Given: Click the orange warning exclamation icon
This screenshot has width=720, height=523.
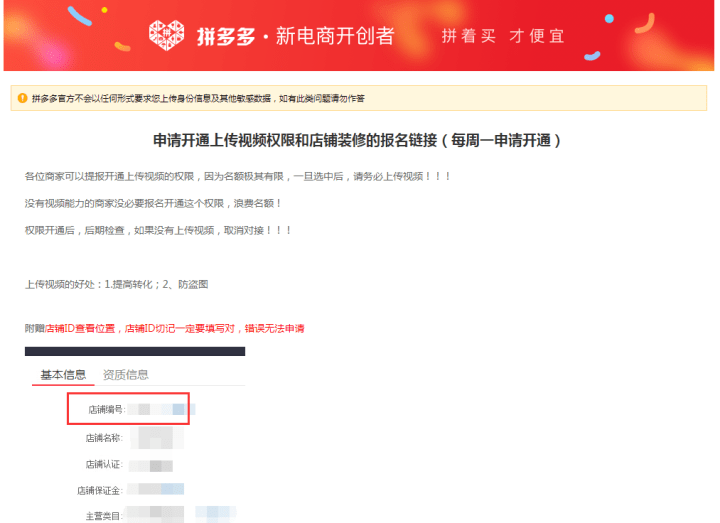Looking at the screenshot, I should click(22, 98).
